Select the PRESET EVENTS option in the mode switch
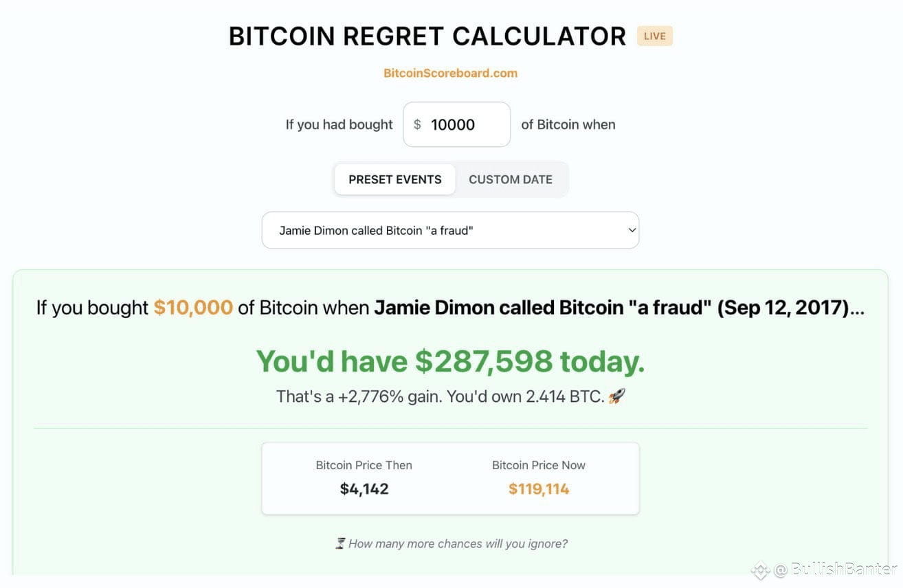Image resolution: width=903 pixels, height=588 pixels. [x=394, y=179]
